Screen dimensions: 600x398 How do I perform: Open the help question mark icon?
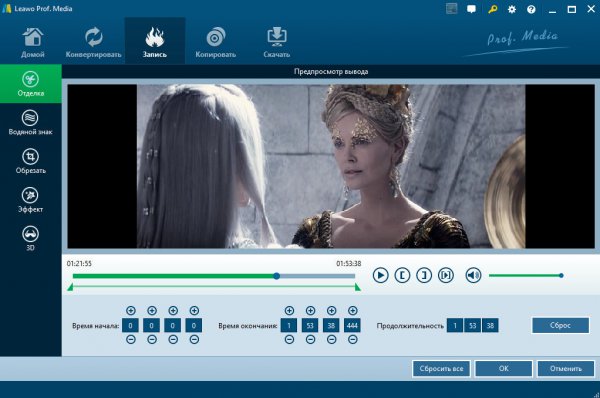(531, 10)
